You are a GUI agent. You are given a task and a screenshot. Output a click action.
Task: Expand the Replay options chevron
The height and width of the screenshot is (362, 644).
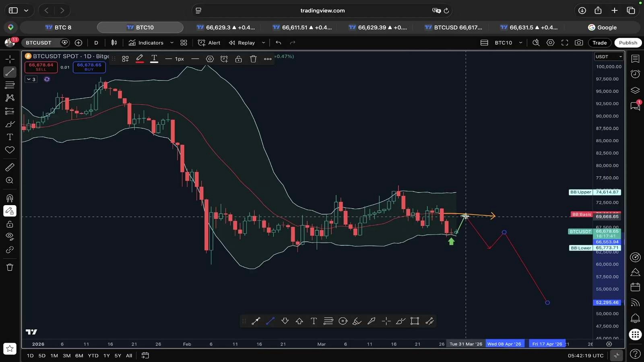coord(264,43)
